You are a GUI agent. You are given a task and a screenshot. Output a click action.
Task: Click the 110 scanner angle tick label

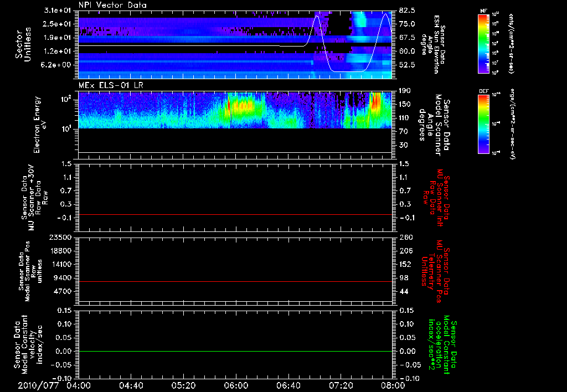[x=405, y=118]
